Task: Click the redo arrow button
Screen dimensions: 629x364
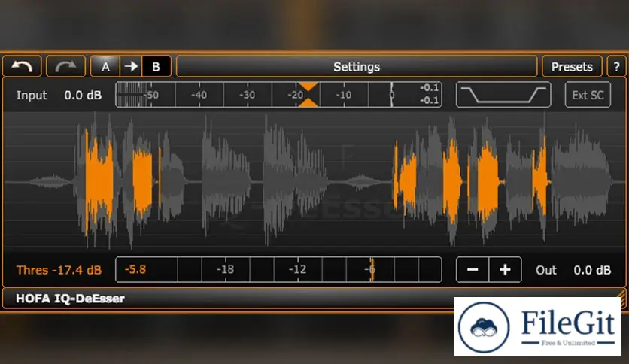Action: point(65,66)
